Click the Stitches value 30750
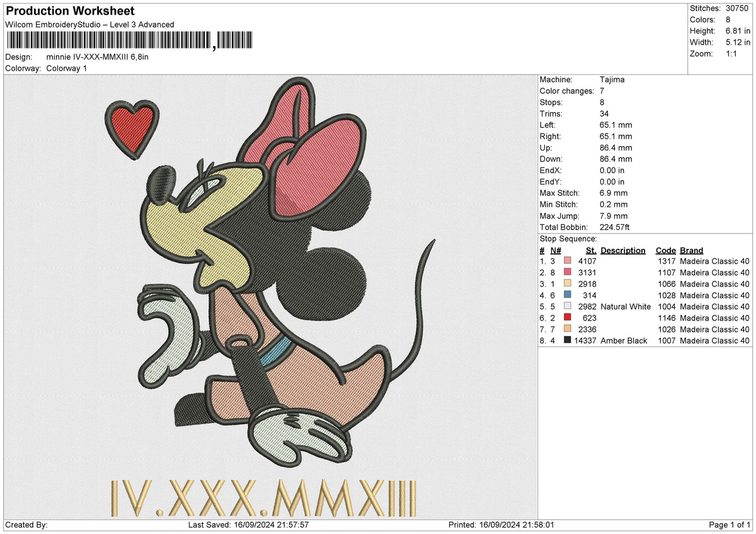 pos(738,8)
